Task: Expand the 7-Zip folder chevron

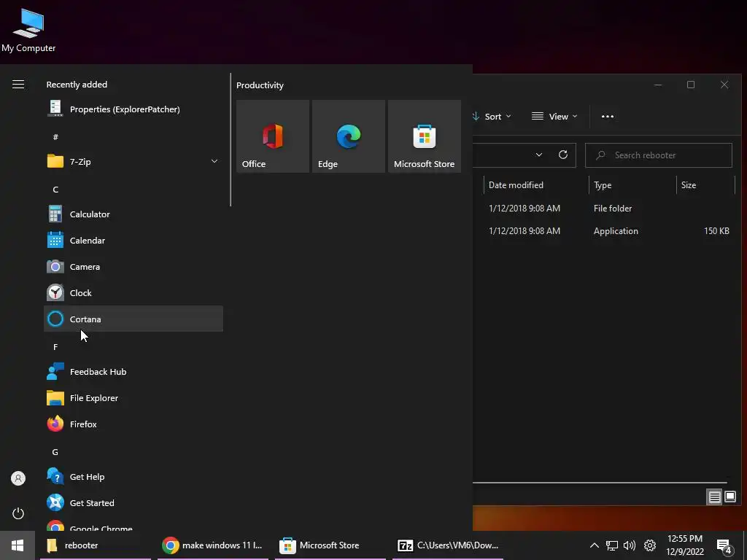Action: click(214, 161)
